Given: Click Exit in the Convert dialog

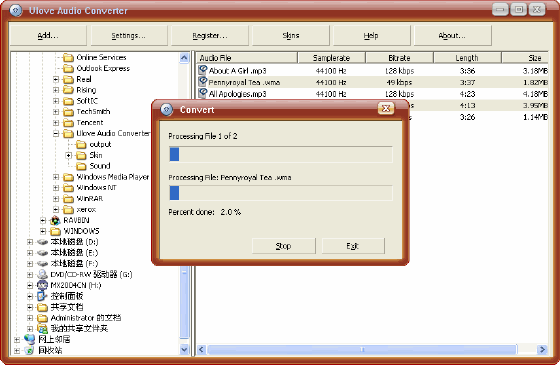Looking at the screenshot, I should (353, 246).
